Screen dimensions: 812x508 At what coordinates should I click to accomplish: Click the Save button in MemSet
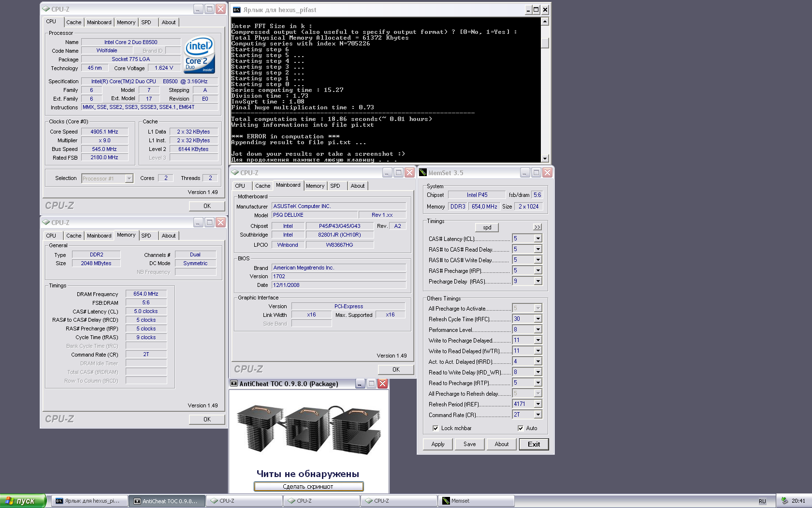[470, 444]
